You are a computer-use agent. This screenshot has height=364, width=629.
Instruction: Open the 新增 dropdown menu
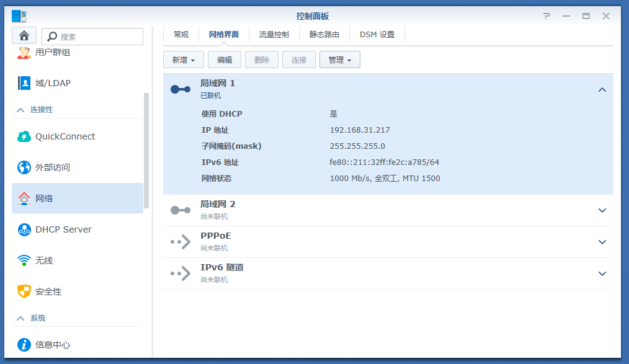coord(182,60)
